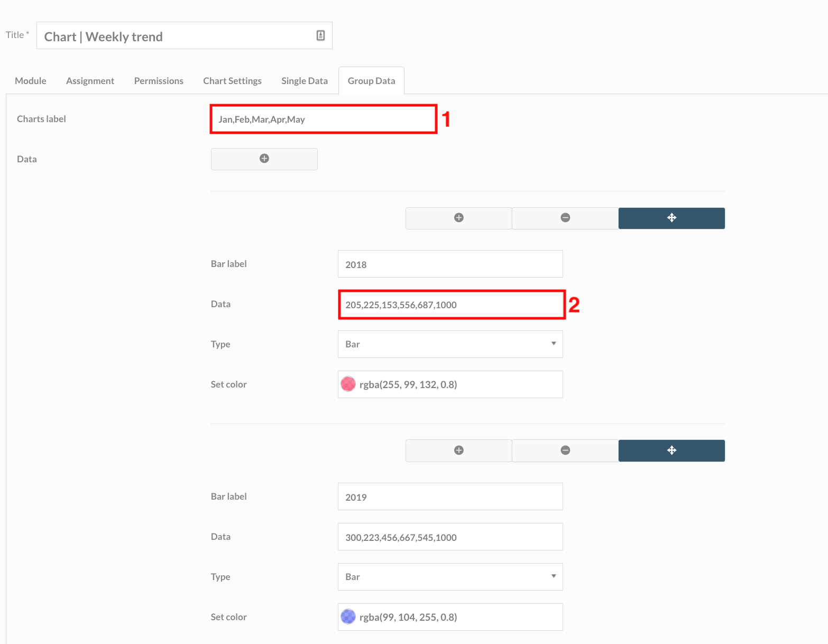Click the Data field of the 2019 dataset

(x=450, y=537)
